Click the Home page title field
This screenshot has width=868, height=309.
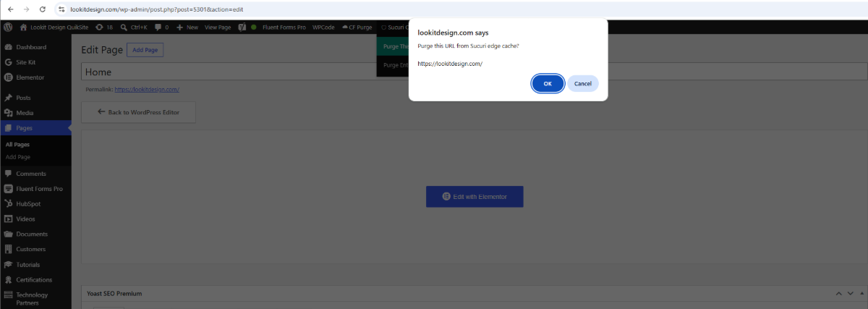coord(474,72)
